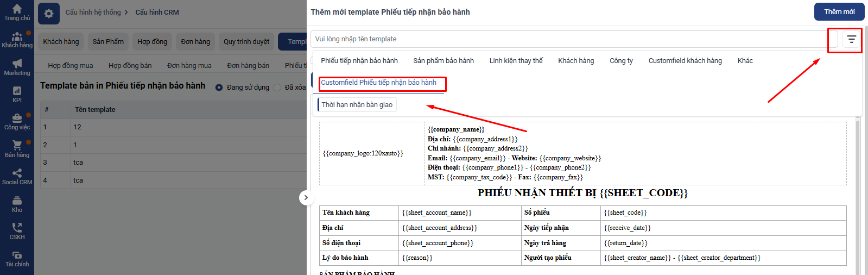Switch to Linh kiện thay thế tab

point(516,61)
